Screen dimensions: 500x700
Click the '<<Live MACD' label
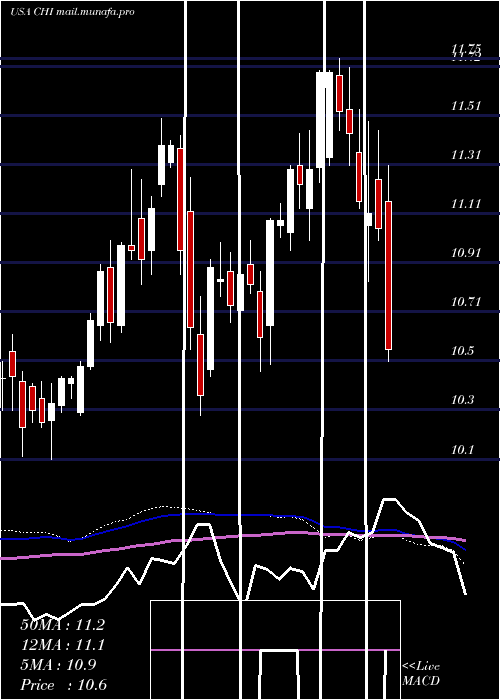click(421, 673)
